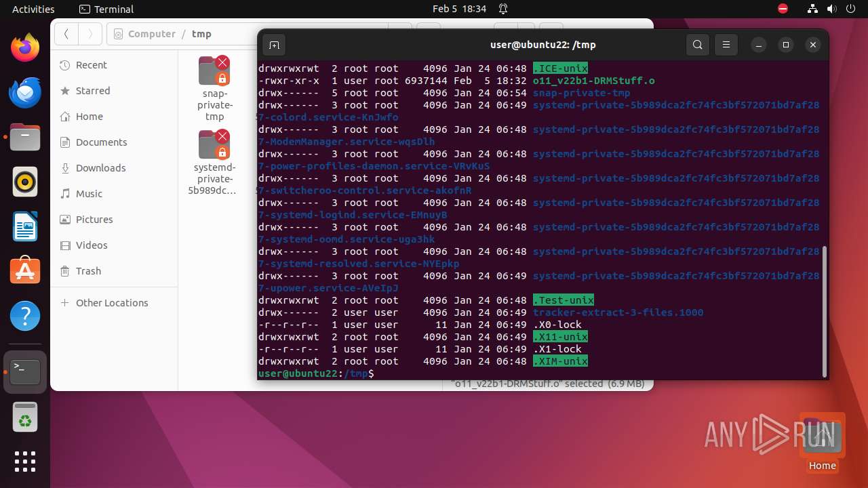Select the systemd-private-5b989dc folder
Image resolution: width=868 pixels, height=488 pixels.
coord(215,163)
